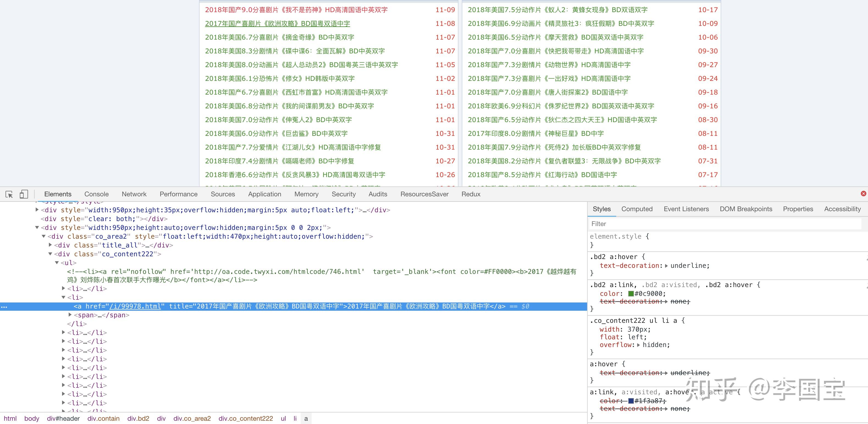Activate the inspect element picker icon
This screenshot has height=424, width=868.
click(x=9, y=194)
